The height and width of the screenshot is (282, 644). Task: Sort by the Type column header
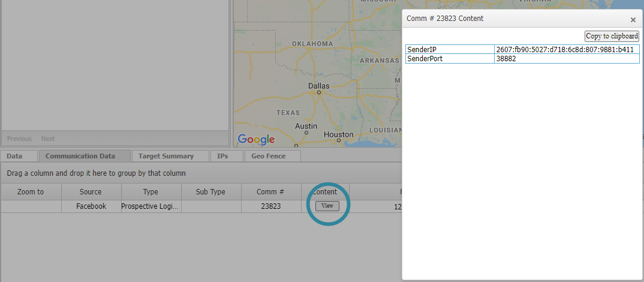(x=151, y=192)
